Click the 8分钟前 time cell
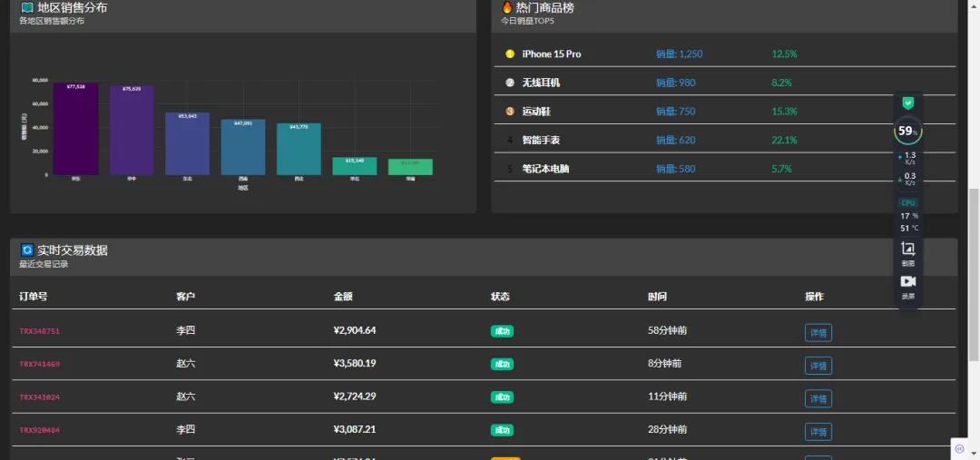Viewport: 980px width, 460px height. point(665,363)
